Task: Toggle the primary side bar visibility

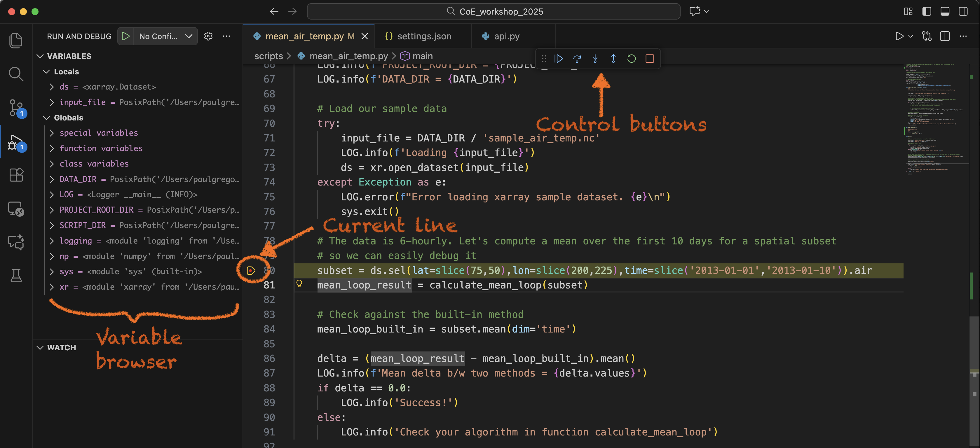Action: click(x=926, y=11)
